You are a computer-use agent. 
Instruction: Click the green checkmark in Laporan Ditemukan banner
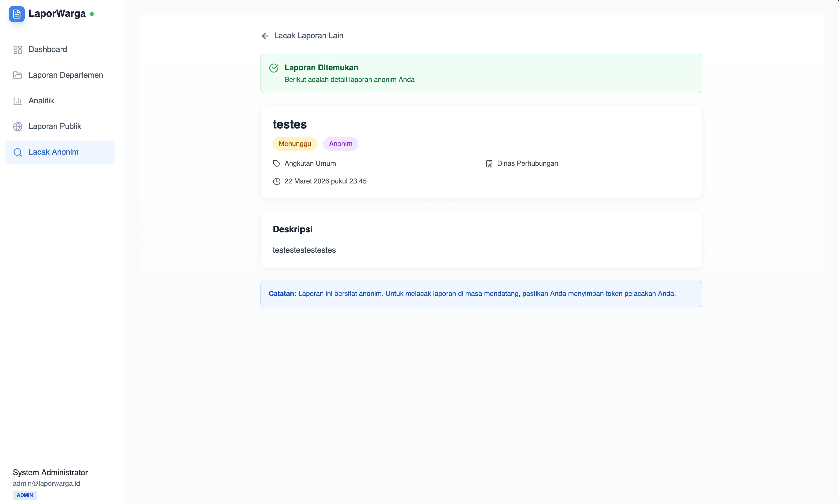[274, 68]
